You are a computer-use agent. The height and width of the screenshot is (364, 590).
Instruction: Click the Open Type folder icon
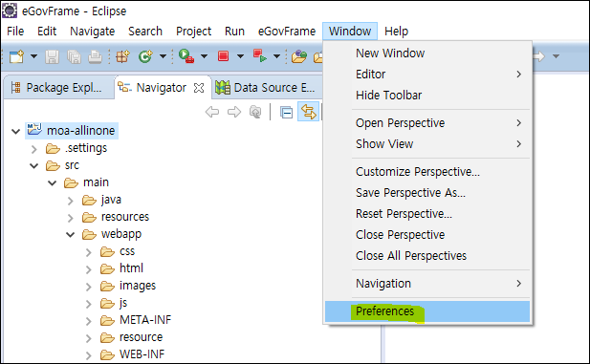pyautogui.click(x=299, y=56)
